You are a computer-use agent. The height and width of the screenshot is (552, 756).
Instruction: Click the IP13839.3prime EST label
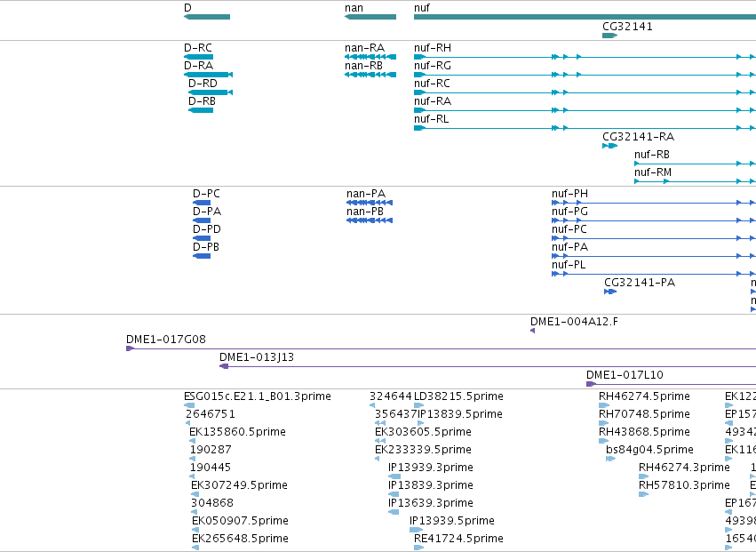pos(431,485)
